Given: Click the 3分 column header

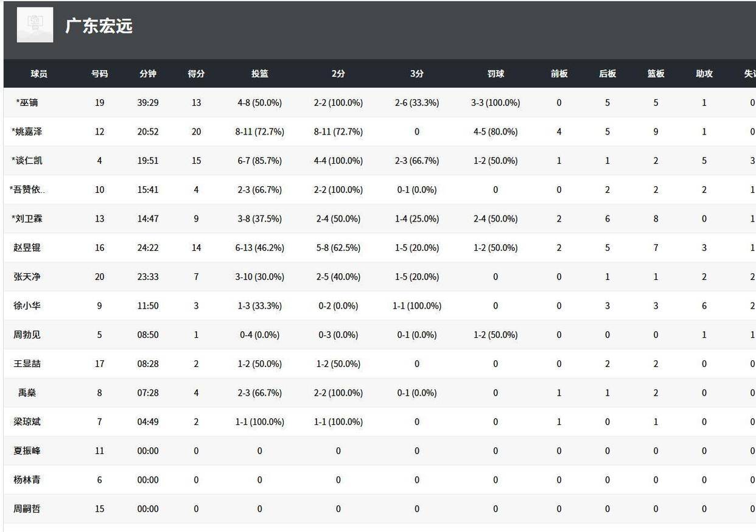Looking at the screenshot, I should coord(417,74).
